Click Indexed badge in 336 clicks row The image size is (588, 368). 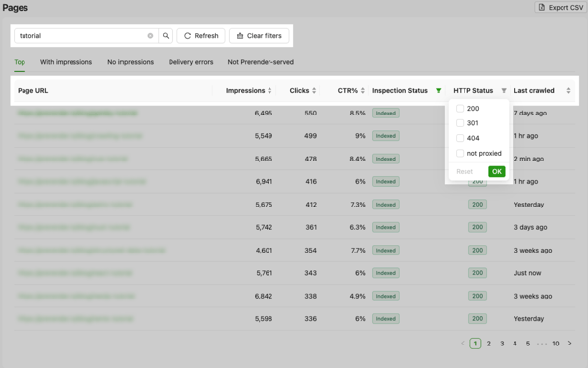click(386, 319)
